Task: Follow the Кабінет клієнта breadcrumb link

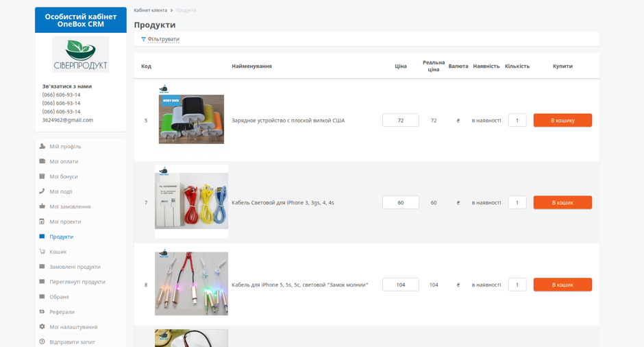Action: tap(150, 10)
